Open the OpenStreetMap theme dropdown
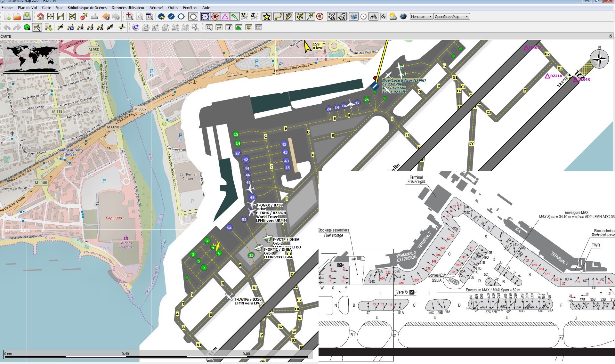Viewport: 615px width, 364px height. coord(452,16)
